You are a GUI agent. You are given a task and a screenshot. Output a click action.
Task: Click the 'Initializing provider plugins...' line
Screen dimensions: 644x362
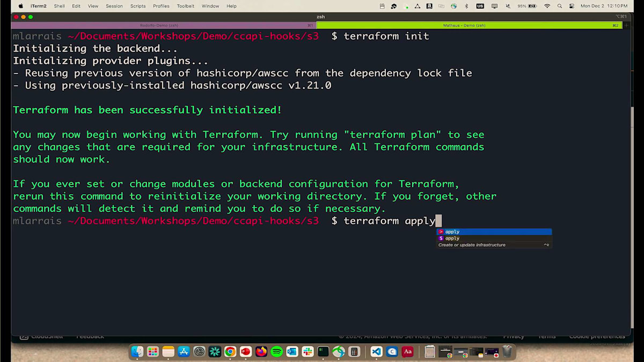click(111, 61)
